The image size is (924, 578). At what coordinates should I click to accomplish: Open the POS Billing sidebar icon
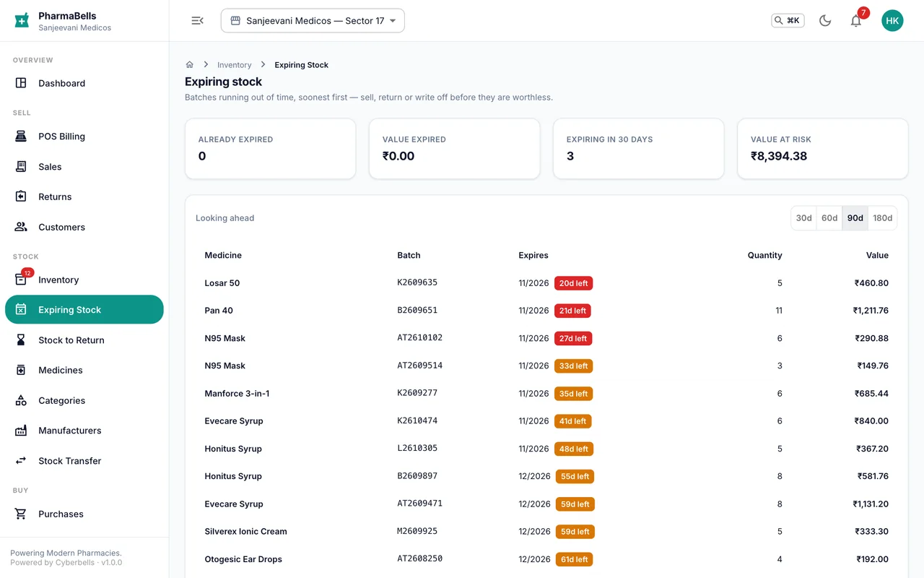(21, 137)
